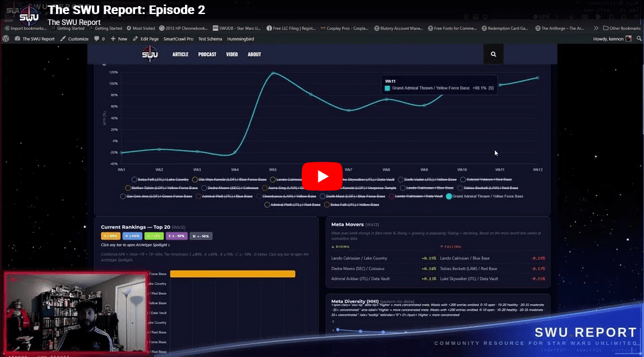Toggle Mother Talzin (LOF) / Yellow Force Base legend
This screenshot has height=357, width=644.
click(161, 188)
